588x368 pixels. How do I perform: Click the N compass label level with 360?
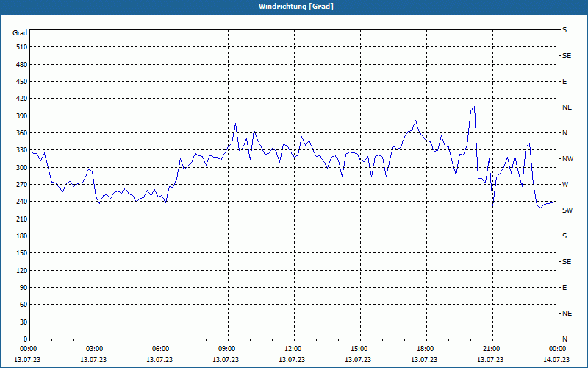click(564, 133)
